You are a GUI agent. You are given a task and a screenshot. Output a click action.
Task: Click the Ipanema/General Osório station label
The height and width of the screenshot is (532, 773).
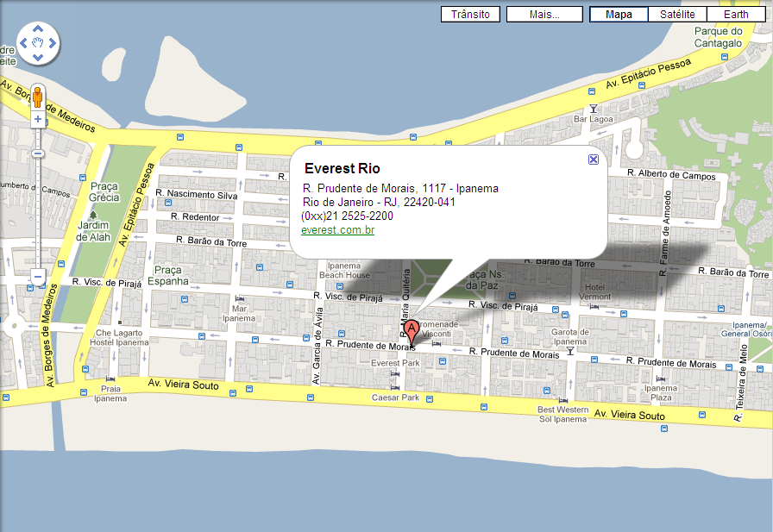pyautogui.click(x=747, y=329)
